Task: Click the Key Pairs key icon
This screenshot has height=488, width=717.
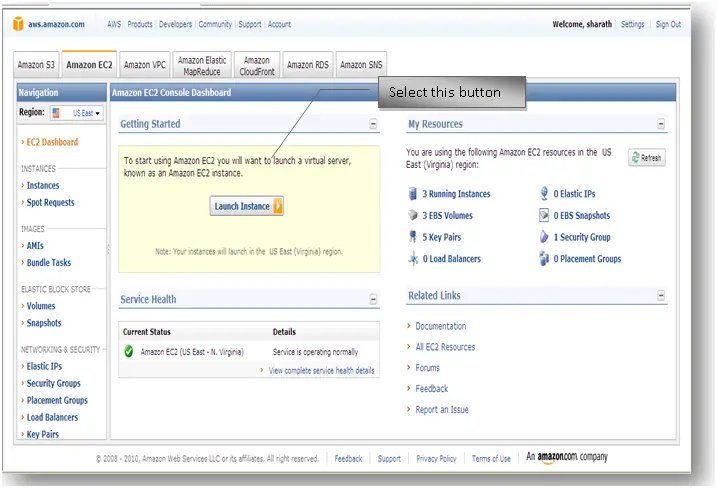Action: 412,237
